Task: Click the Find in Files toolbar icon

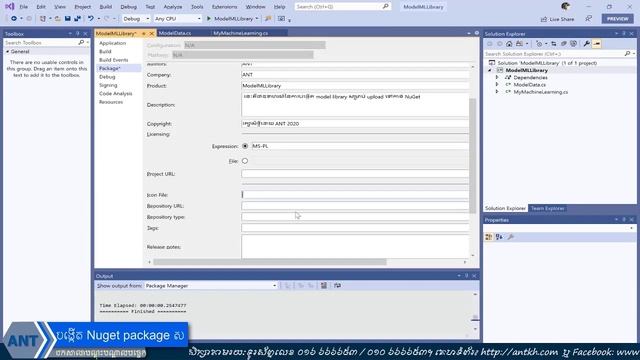Action: pos(268,19)
